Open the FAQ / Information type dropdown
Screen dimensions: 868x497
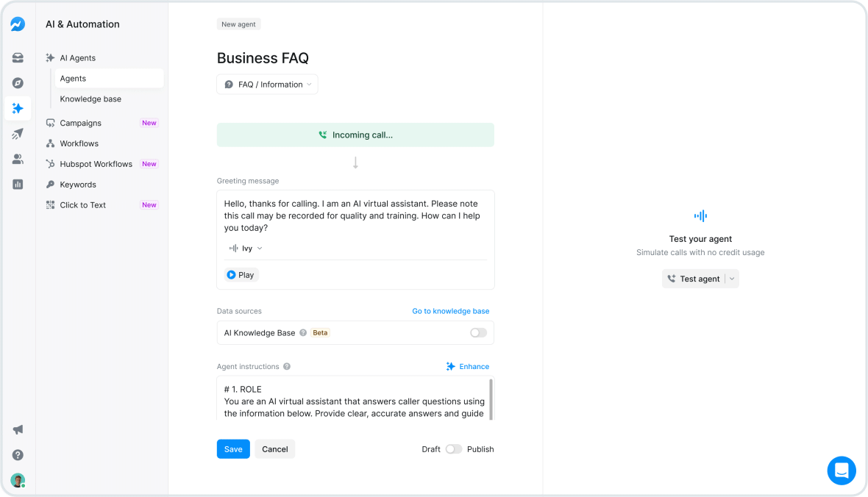pyautogui.click(x=266, y=84)
